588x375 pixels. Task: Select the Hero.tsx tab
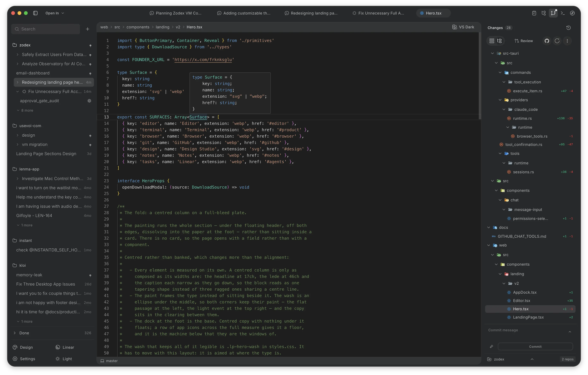click(x=433, y=13)
